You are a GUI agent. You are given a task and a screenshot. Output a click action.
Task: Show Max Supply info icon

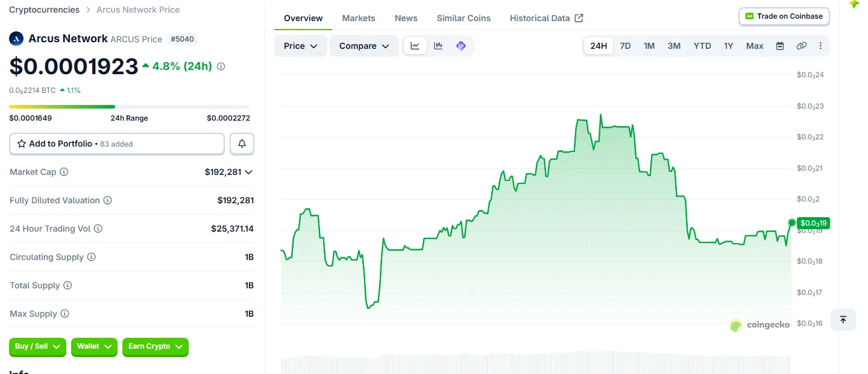point(64,314)
